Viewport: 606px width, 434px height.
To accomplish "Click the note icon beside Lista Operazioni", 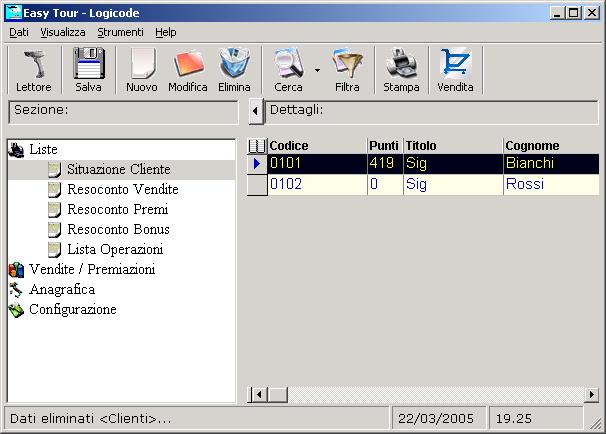I will [x=54, y=250].
